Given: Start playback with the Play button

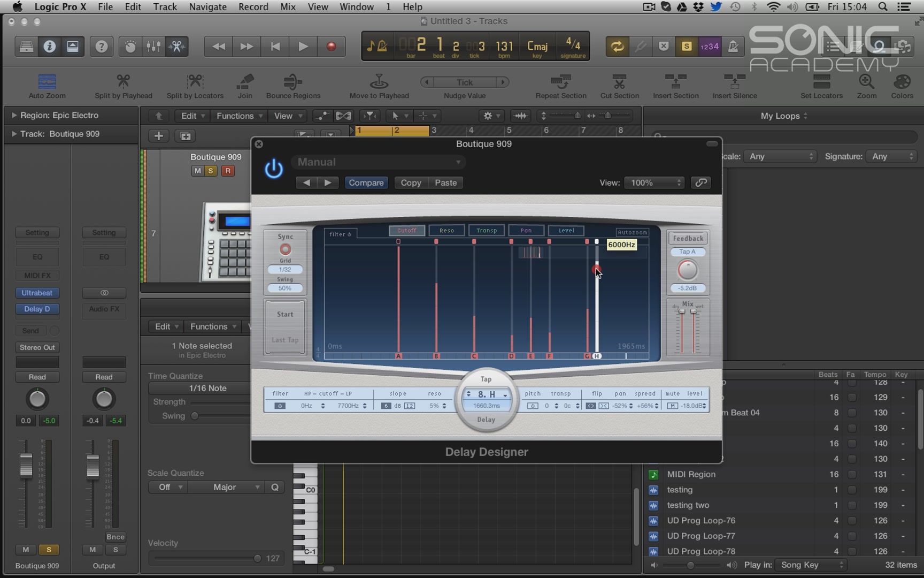Looking at the screenshot, I should click(x=303, y=47).
